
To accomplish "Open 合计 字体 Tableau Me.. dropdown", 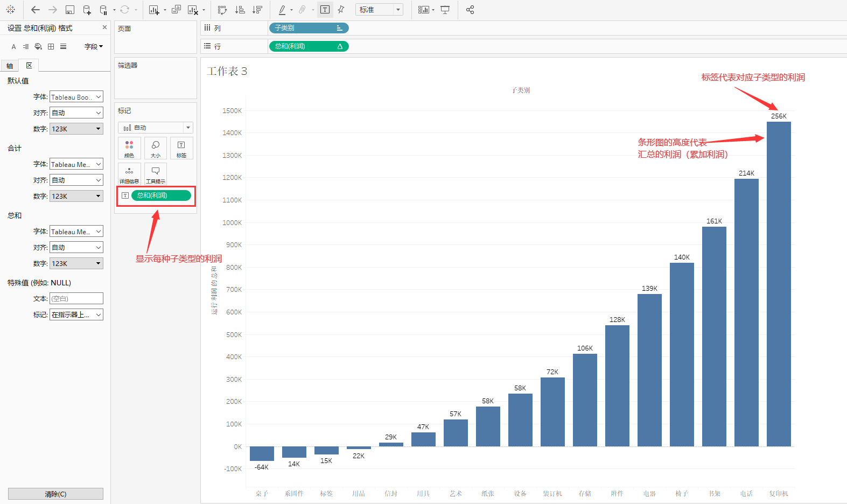I will tap(76, 164).
